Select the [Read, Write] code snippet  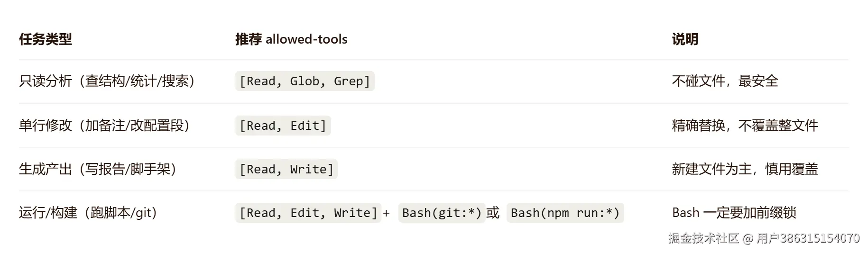coord(286,169)
